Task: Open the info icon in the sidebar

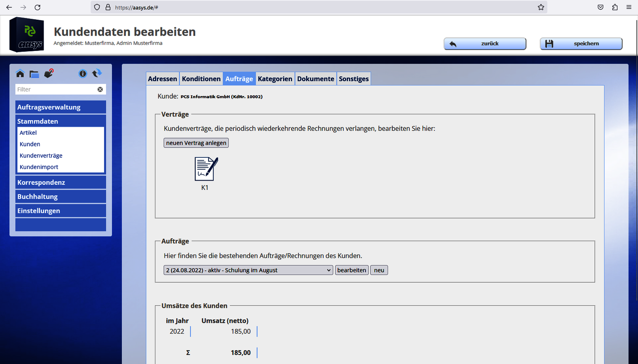Action: pos(83,74)
